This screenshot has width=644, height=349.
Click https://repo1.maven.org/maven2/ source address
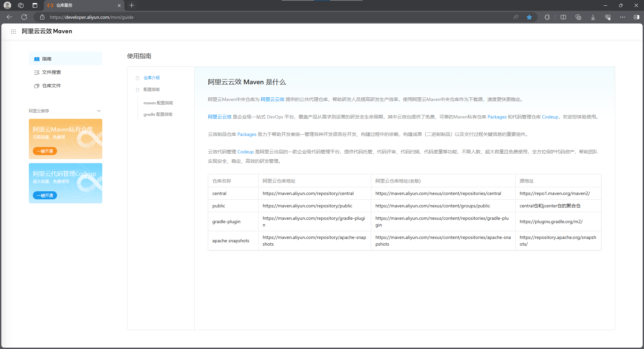[x=555, y=193]
